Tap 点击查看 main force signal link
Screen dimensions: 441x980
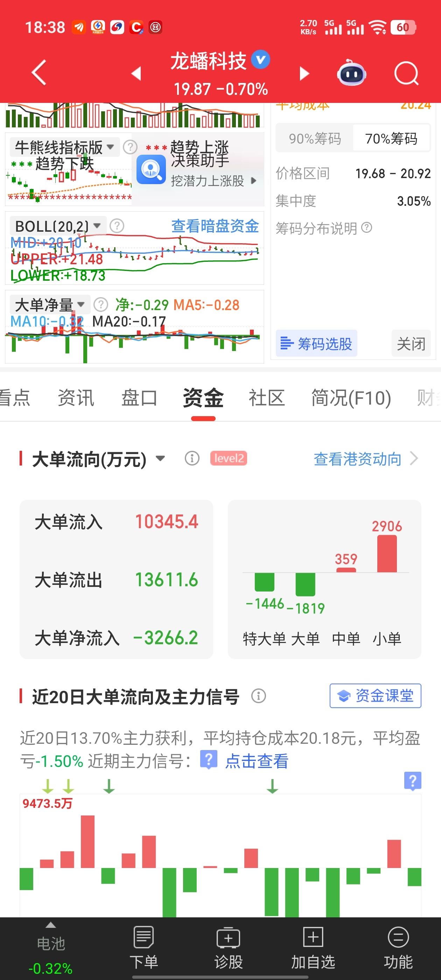pyautogui.click(x=257, y=761)
